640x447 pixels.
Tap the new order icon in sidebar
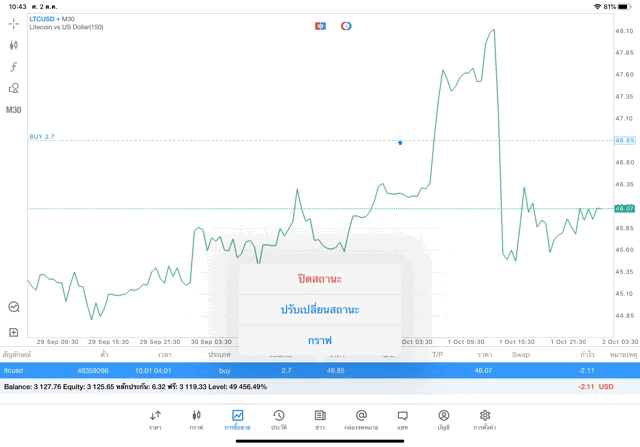tap(14, 331)
